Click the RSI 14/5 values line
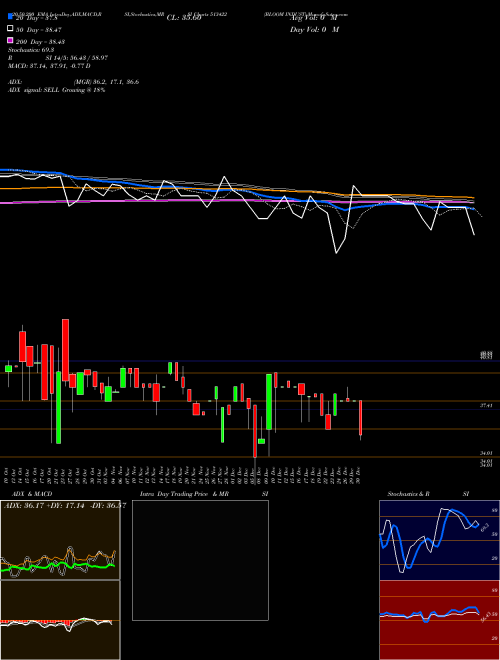This screenshot has width=500, height=660. tap(58, 58)
